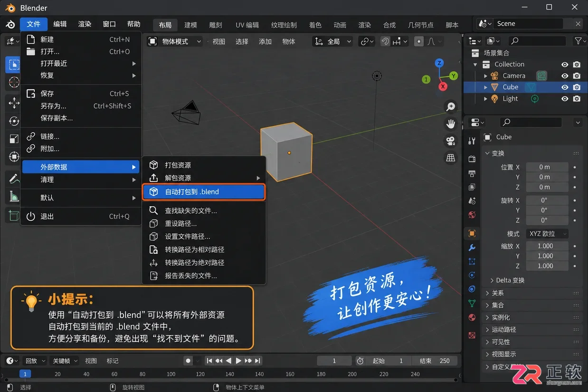Toggle auto keying record button
Image resolution: width=588 pixels, height=392 pixels.
(188, 361)
